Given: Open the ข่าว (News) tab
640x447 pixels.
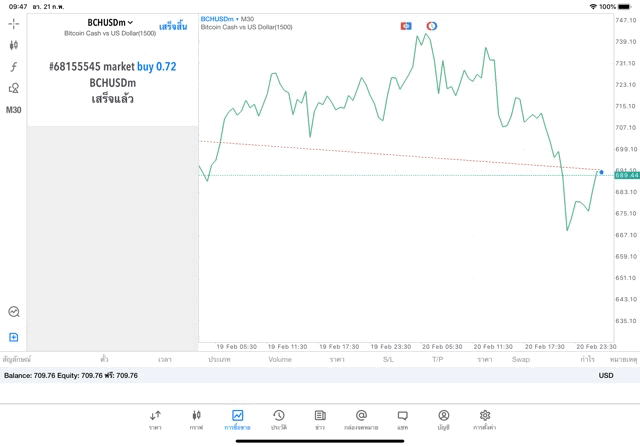Looking at the screenshot, I should pyautogui.click(x=319, y=419).
